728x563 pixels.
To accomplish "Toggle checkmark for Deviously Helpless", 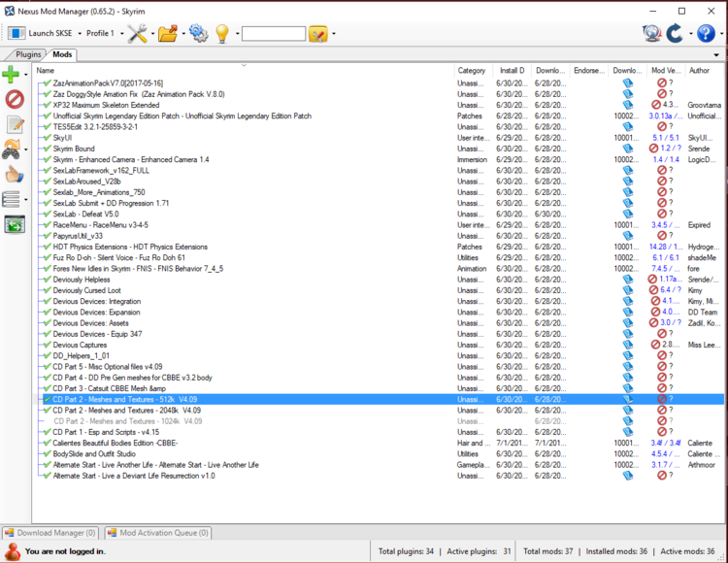I will [x=47, y=280].
